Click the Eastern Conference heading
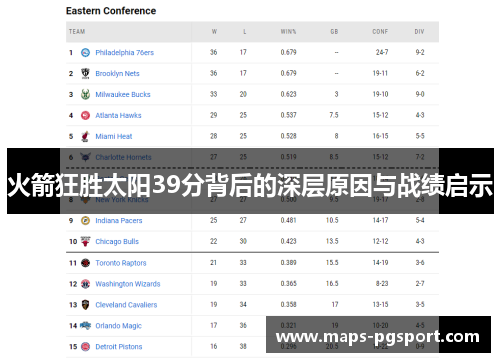Screen dimensions: 500x362 point(111,11)
